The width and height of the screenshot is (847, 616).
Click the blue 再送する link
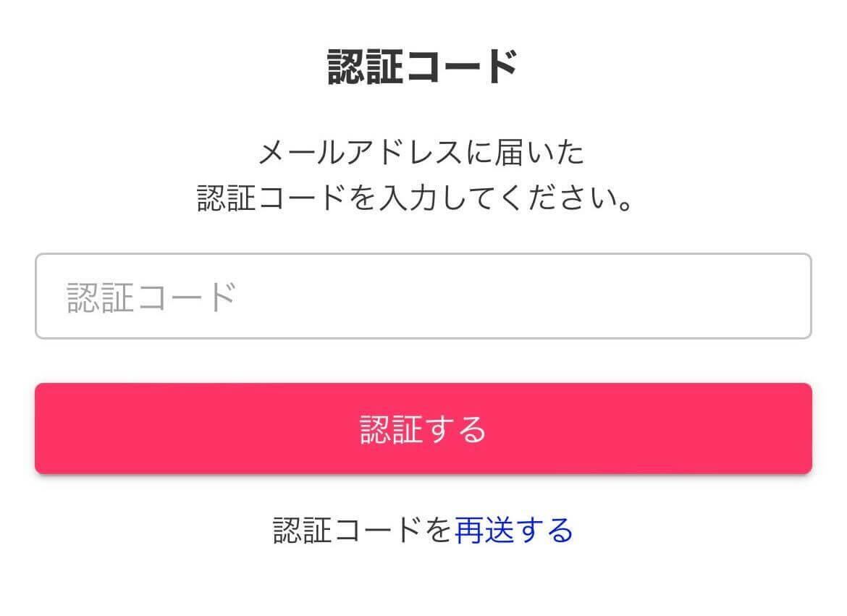click(x=513, y=530)
